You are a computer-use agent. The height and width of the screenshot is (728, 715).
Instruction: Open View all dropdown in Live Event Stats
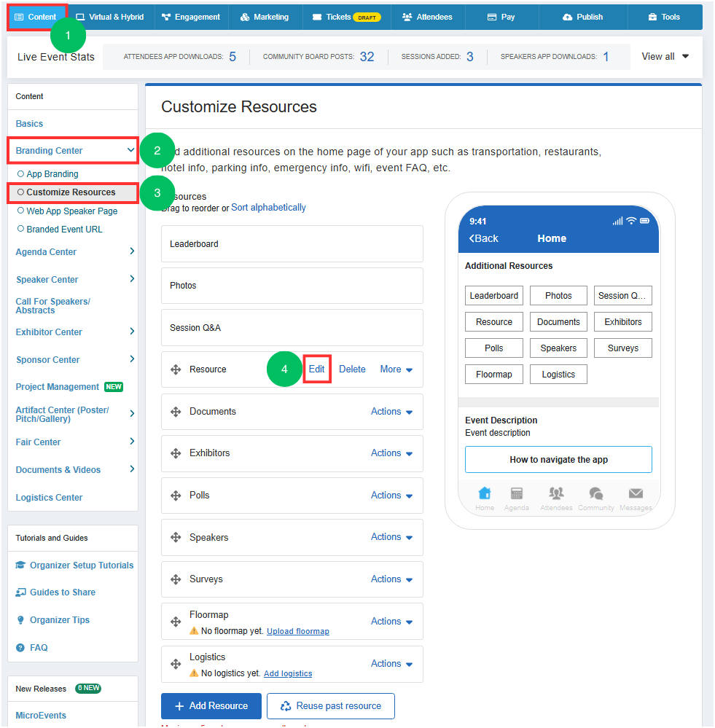[x=665, y=57]
